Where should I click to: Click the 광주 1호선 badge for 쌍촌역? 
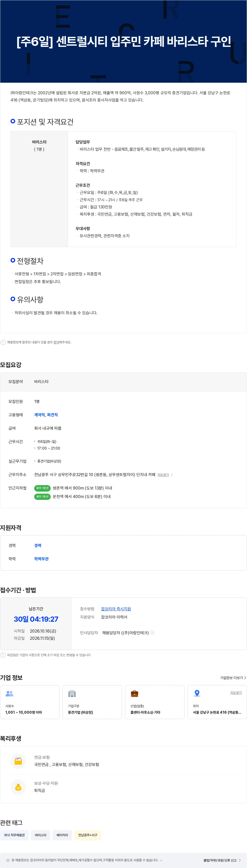click(x=42, y=488)
